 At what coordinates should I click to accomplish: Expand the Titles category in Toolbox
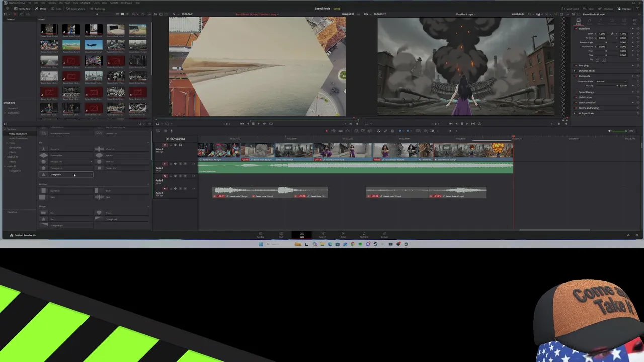(7, 143)
